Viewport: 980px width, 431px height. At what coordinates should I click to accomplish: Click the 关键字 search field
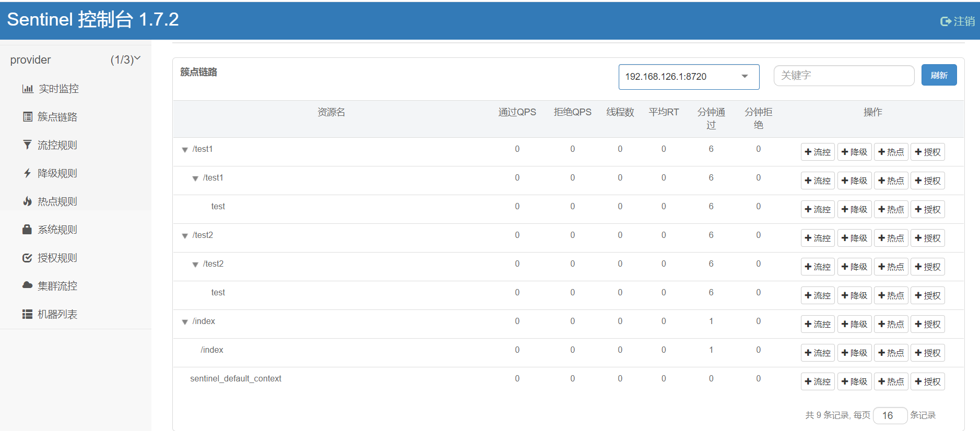tap(844, 76)
